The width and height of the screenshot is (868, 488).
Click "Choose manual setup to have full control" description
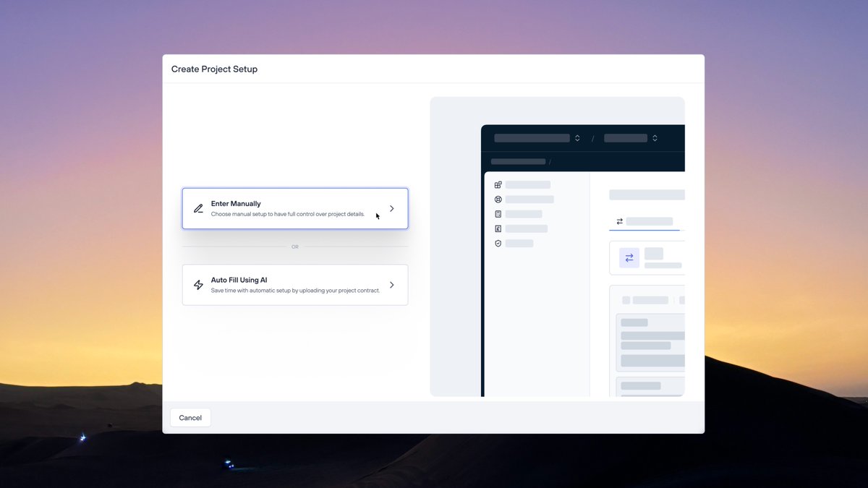[x=288, y=214]
